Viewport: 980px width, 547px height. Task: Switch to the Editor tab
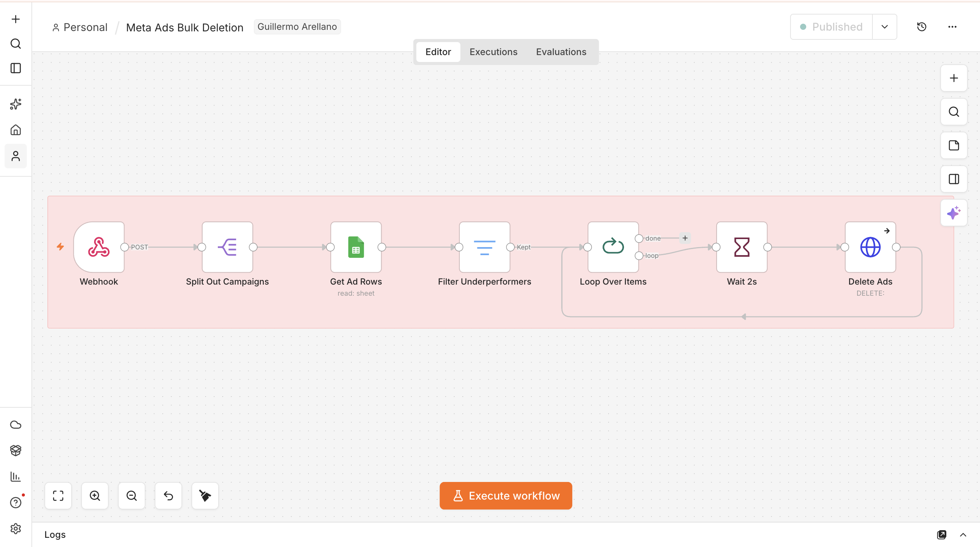pyautogui.click(x=438, y=52)
